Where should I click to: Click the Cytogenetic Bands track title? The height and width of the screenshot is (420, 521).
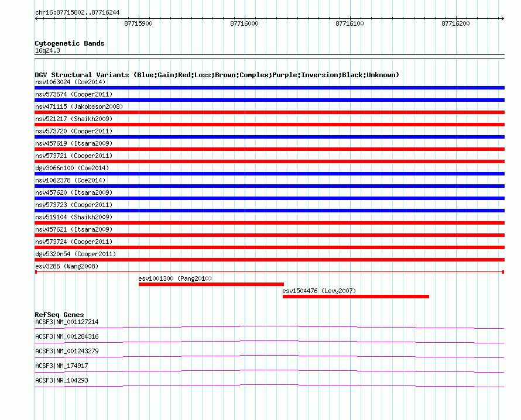[70, 43]
